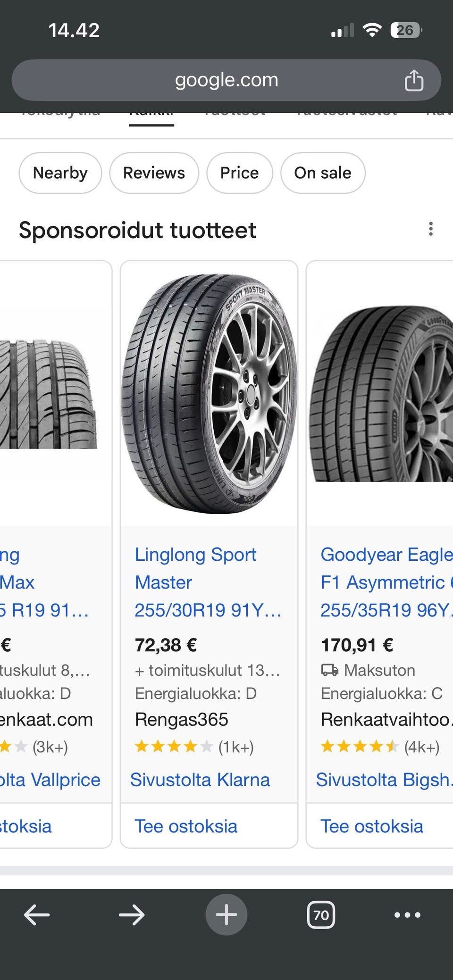Image resolution: width=453 pixels, height=980 pixels.
Task: Tap the share icon in address bar
Action: point(414,80)
